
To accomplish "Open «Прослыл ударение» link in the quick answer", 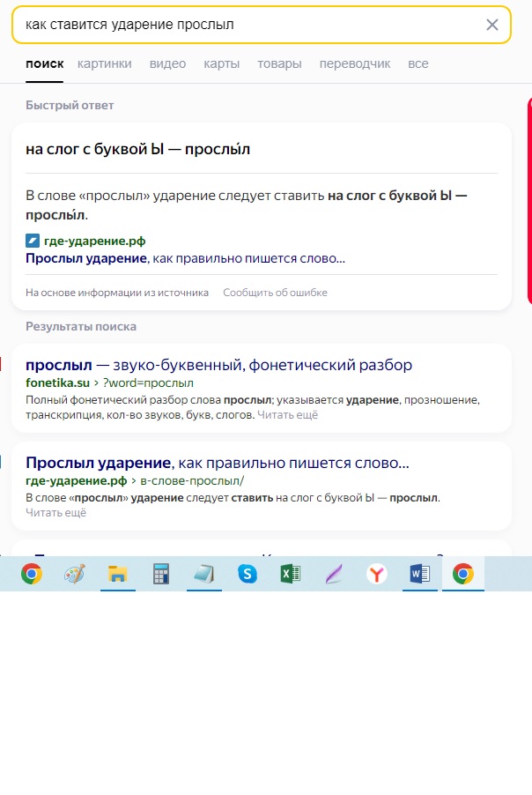I will [x=186, y=258].
